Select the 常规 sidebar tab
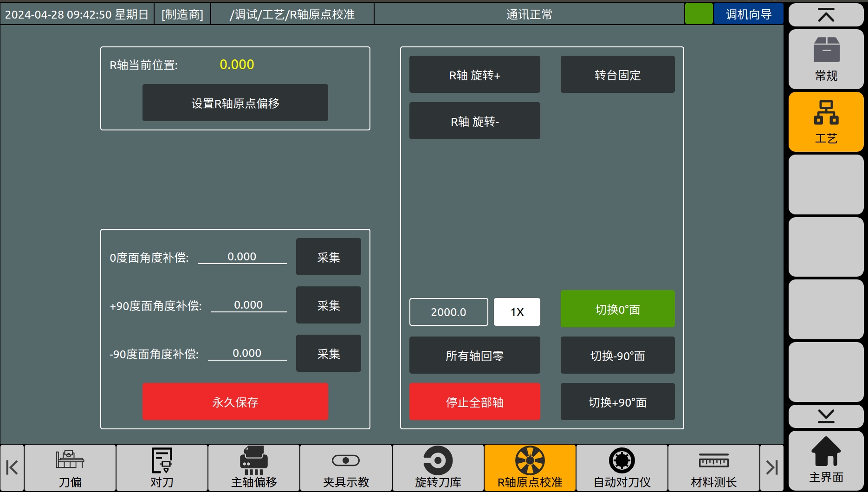Viewport: 868px width, 492px height. 826,59
